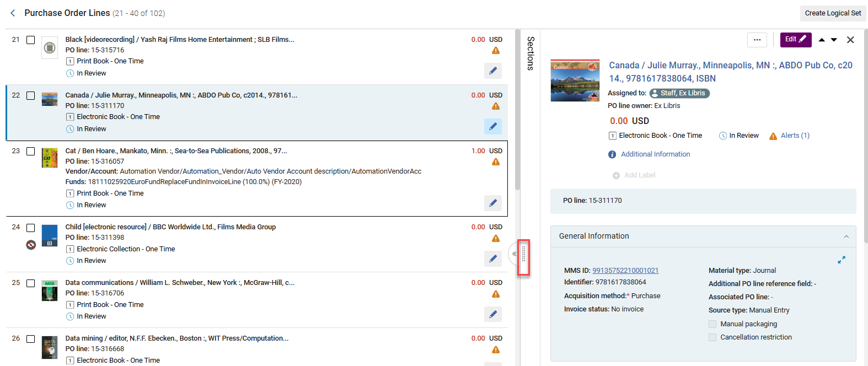Tick the checkbox for order line 21
This screenshot has width=868, height=366.
coord(31,40)
